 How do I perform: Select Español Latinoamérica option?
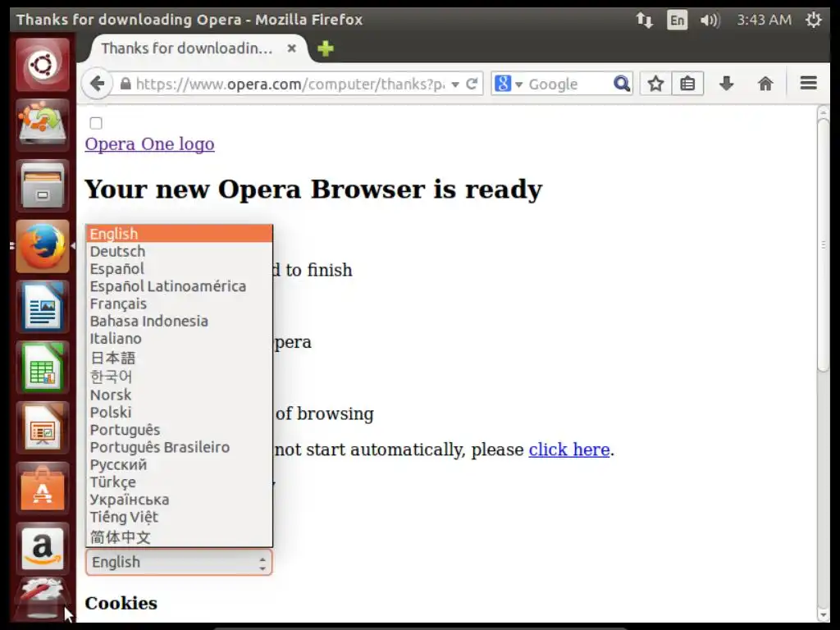(179, 286)
